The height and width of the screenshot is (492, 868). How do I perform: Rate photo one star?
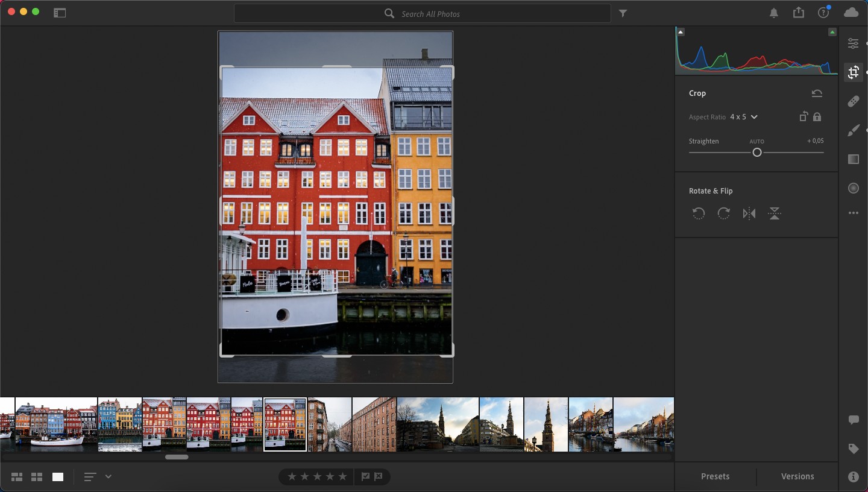coord(292,476)
